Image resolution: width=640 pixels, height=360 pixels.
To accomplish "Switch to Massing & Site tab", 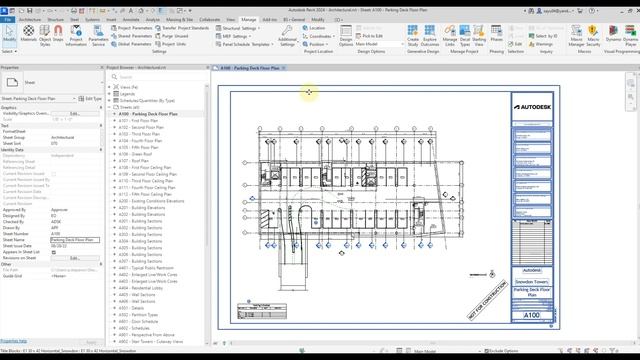I will click(x=179, y=20).
